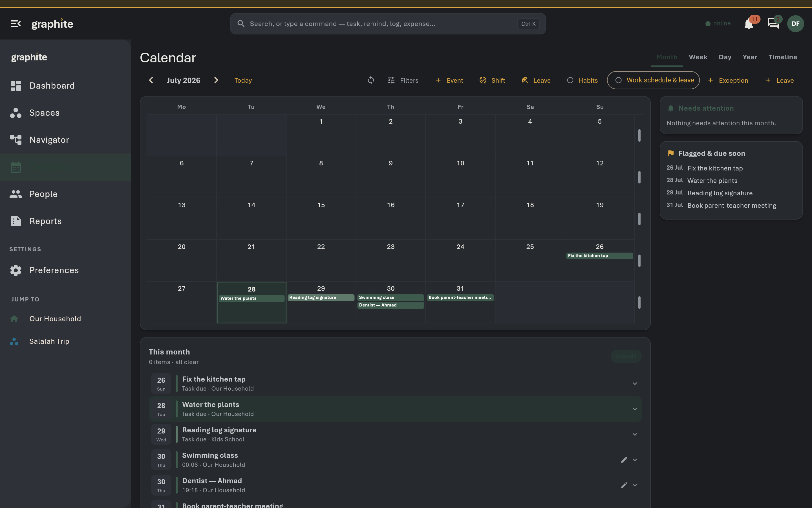812x508 pixels.
Task: Click the umbrella Leave button
Action: point(536,80)
